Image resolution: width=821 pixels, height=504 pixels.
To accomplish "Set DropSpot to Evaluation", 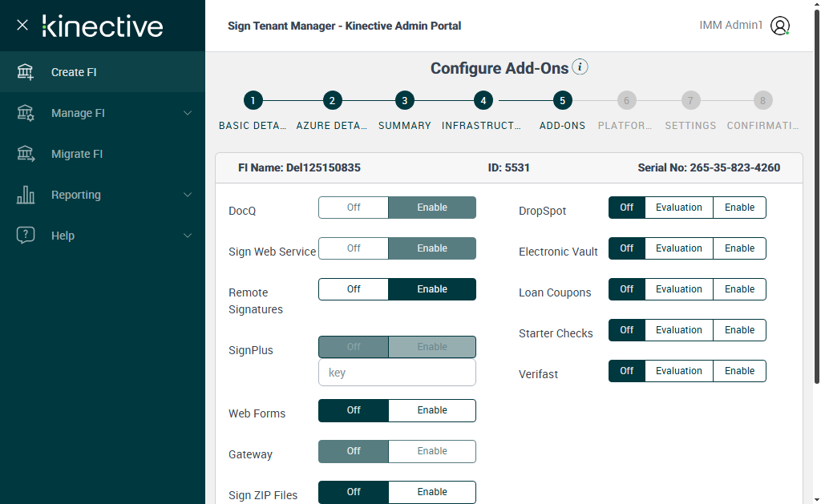I will point(678,208).
